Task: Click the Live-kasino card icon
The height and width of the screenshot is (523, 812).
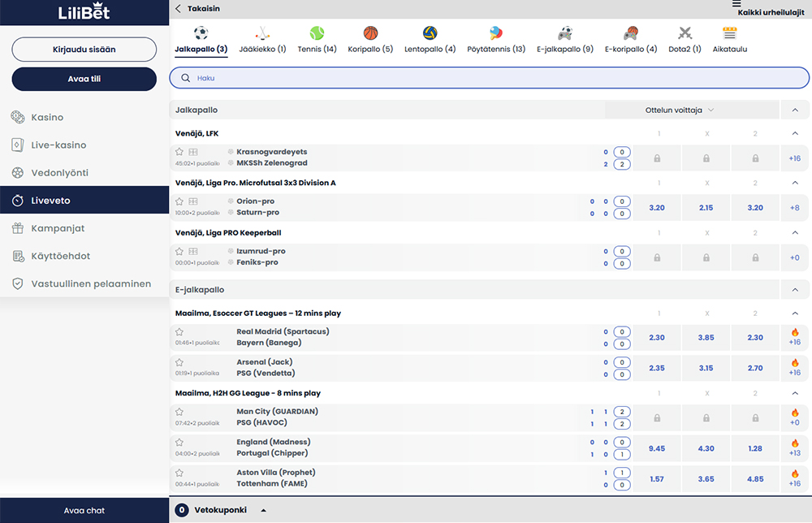Action: pos(18,145)
